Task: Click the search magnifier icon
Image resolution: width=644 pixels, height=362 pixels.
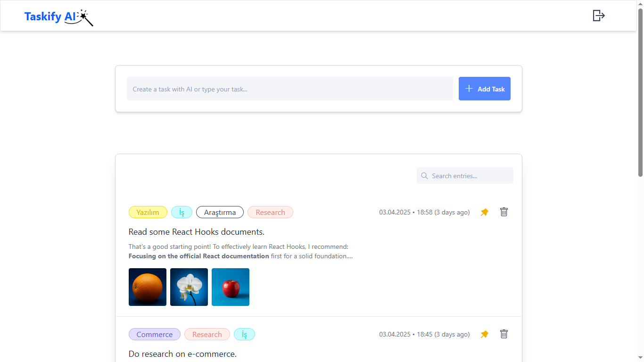Action: pos(424,176)
